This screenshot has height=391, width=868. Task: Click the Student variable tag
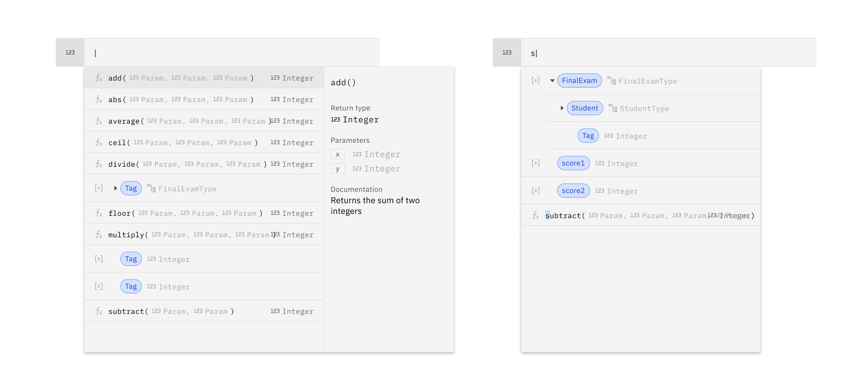coord(584,108)
